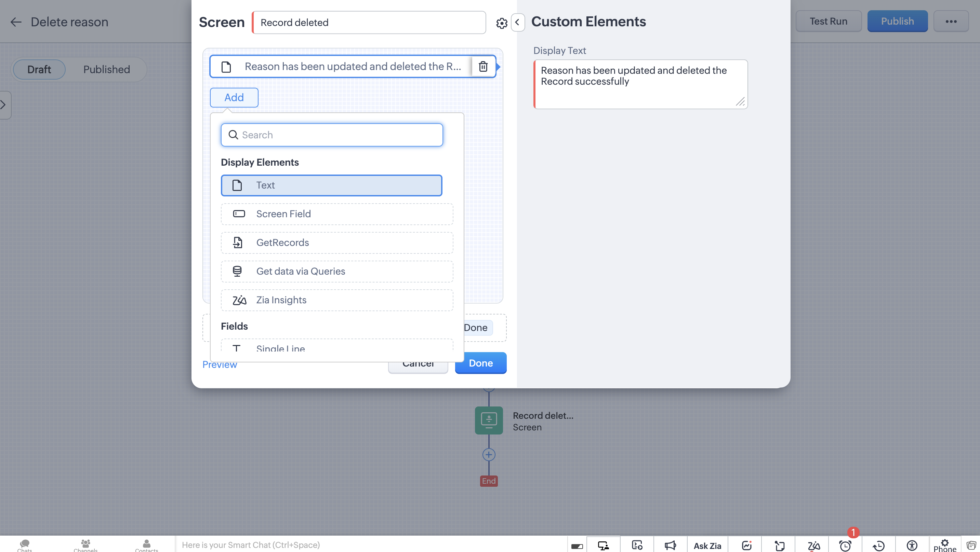Switch to Published view
This screenshot has height=552, width=980.
(x=107, y=70)
